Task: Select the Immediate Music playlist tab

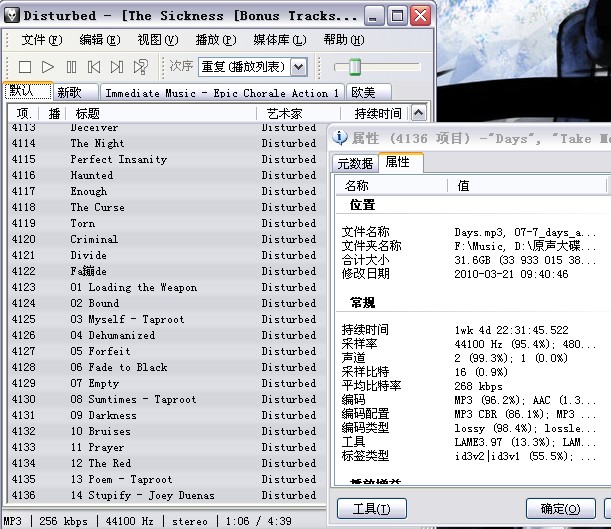Action: pyautogui.click(x=222, y=92)
